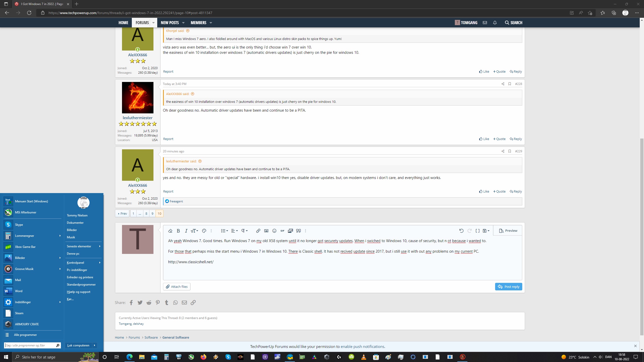
Task: Click the eraser remove-formatting icon in editor
Action: click(170, 231)
